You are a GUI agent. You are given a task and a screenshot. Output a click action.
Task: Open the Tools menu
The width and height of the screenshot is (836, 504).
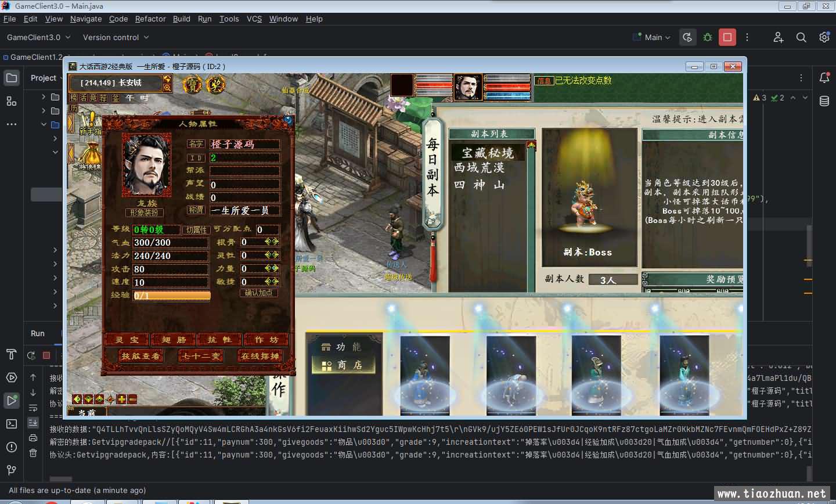(229, 19)
